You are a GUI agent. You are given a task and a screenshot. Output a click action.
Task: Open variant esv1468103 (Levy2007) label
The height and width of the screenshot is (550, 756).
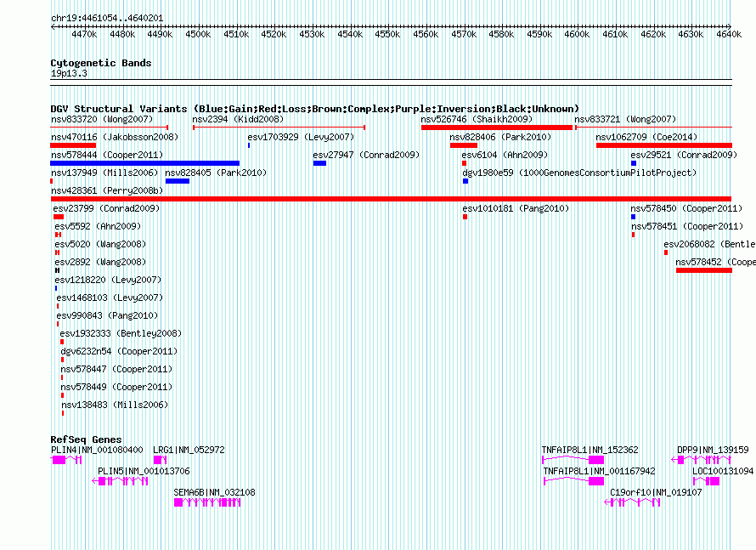tap(110, 298)
